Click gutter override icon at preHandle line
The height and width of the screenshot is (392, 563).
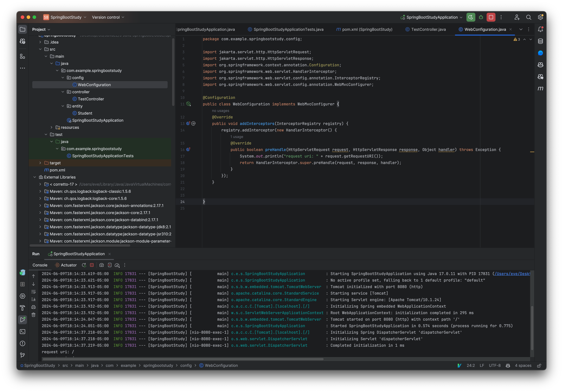188,150
